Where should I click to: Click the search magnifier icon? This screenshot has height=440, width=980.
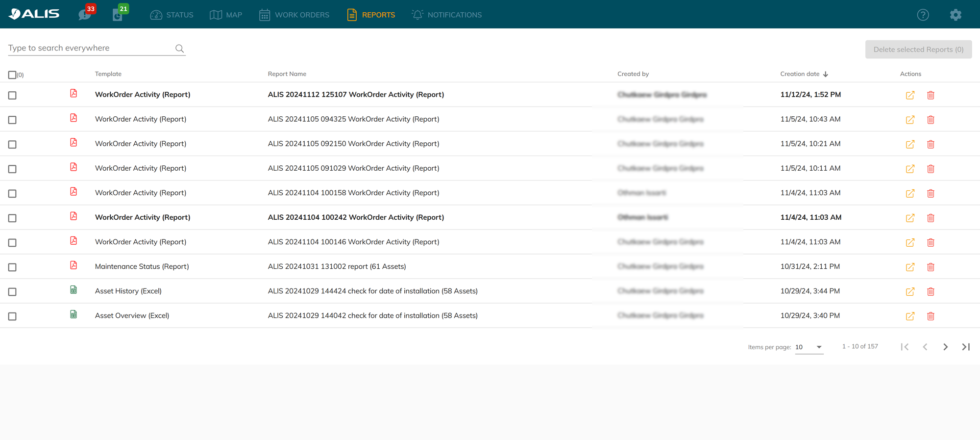(179, 48)
